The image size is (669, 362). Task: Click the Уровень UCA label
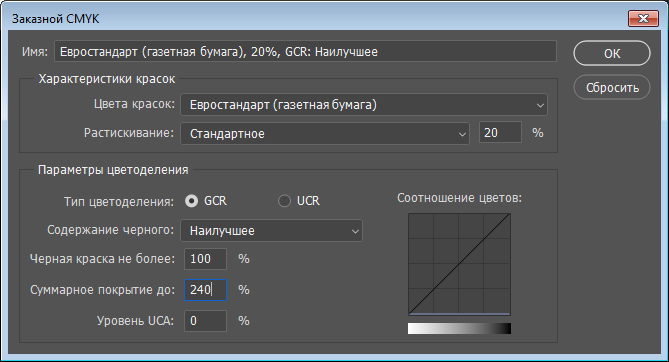(135, 321)
